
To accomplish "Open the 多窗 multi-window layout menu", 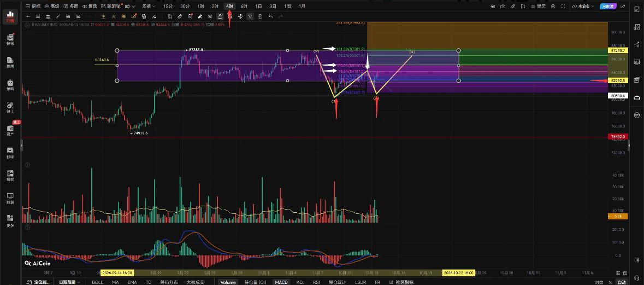I will click(70, 6).
